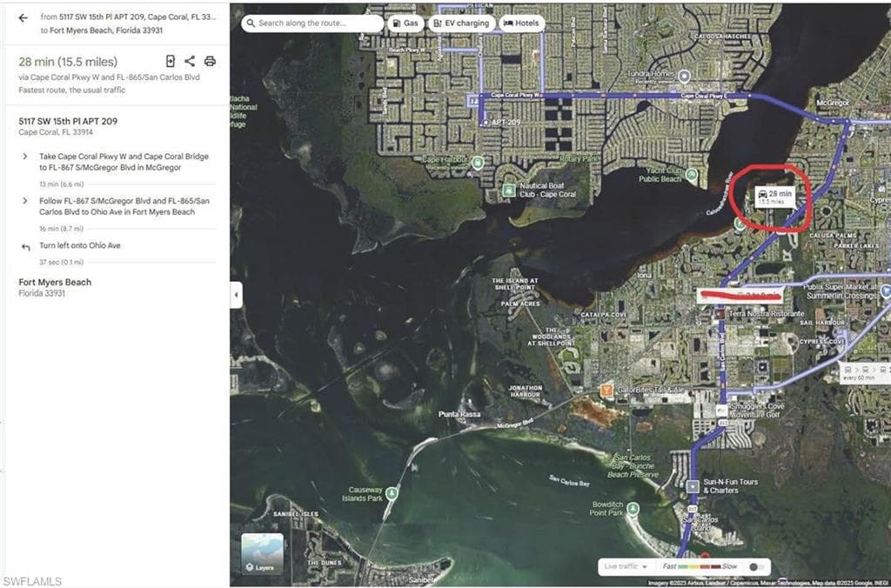Hide the sidebar with the collapse chevron
The width and height of the screenshot is (891, 588).
(x=236, y=296)
